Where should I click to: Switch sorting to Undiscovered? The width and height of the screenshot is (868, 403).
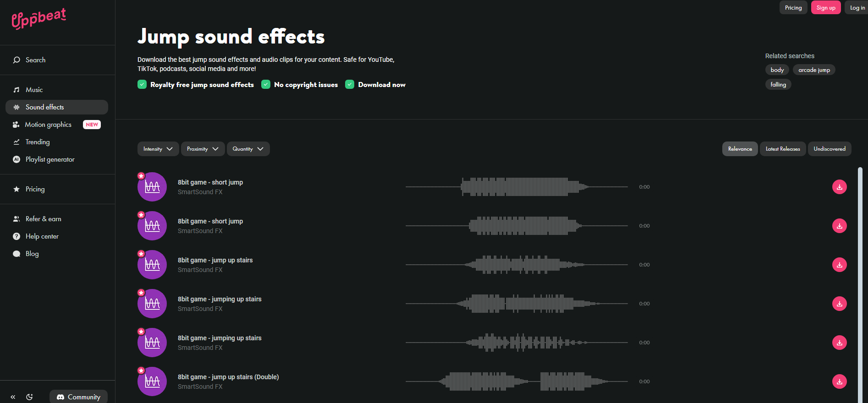tap(829, 149)
